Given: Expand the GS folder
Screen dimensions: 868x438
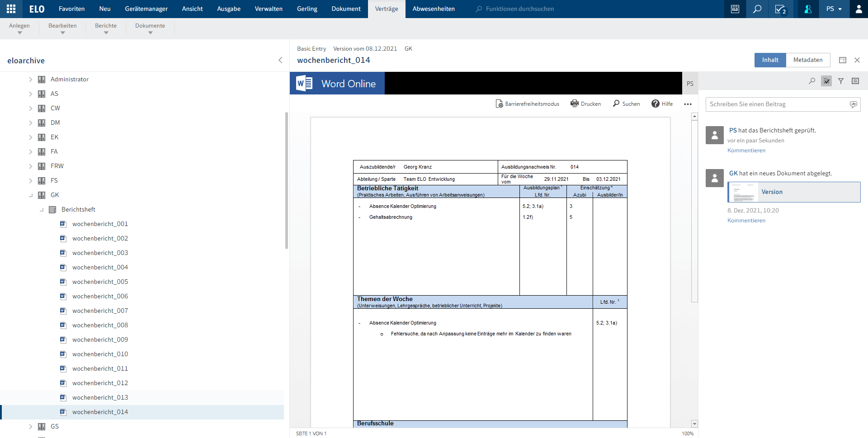Looking at the screenshot, I should coord(31,427).
